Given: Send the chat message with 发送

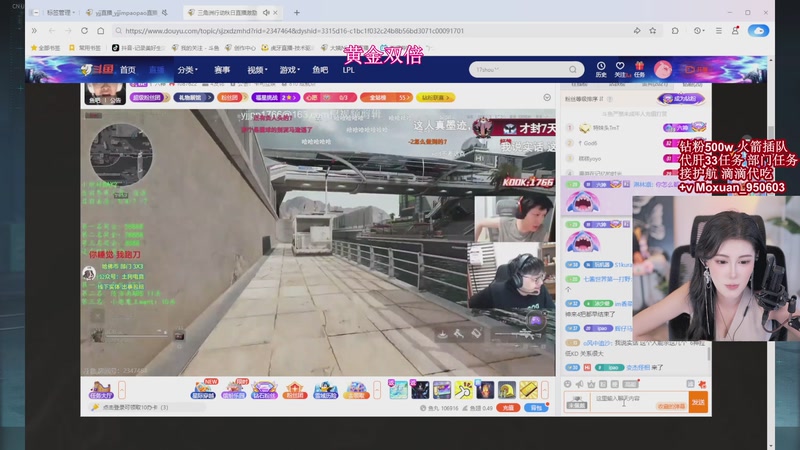Looking at the screenshot, I should tap(698, 402).
